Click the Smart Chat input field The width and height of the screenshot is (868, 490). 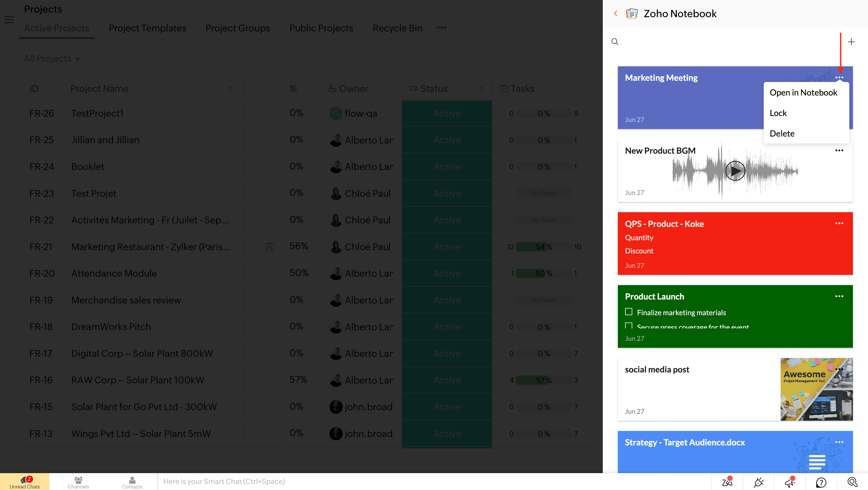(x=434, y=482)
